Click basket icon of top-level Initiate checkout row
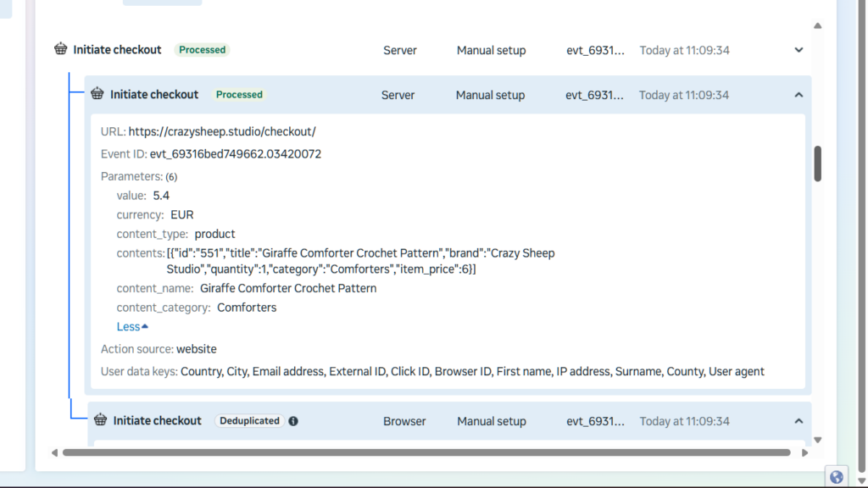Viewport: 868px width, 488px height. pos(60,49)
